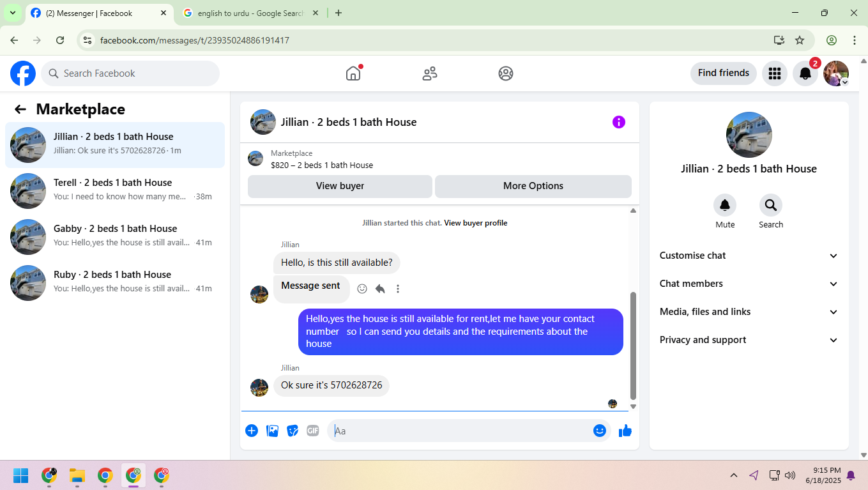Open the Chrome tab search dropdown

12,13
